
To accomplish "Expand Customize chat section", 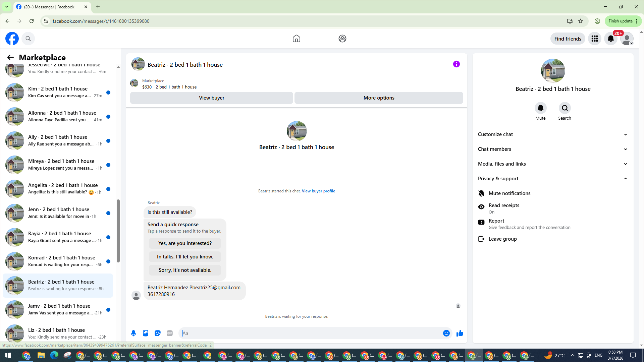I will (x=553, y=134).
